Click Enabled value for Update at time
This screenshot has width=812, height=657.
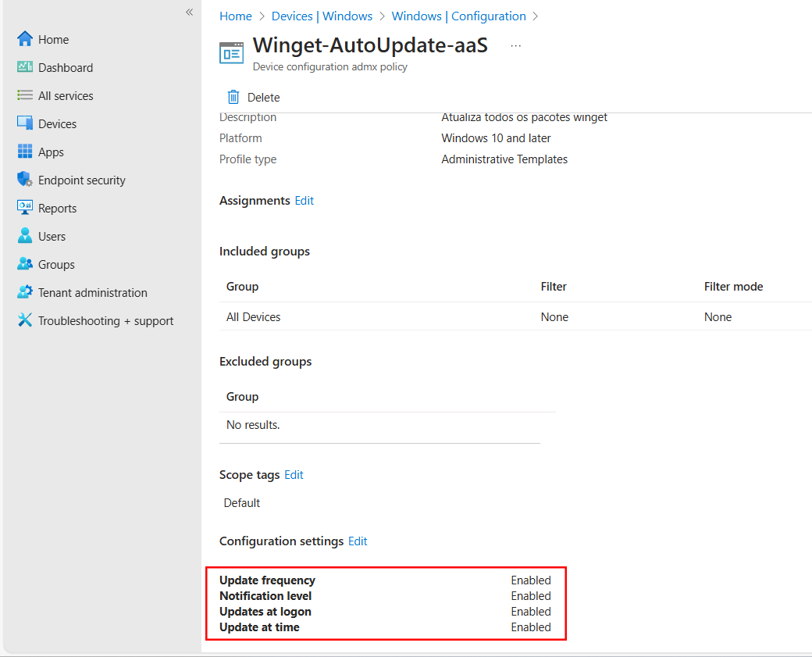click(531, 627)
